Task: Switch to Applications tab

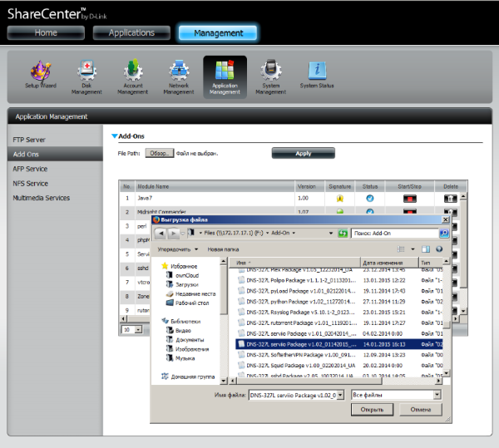Action: [131, 32]
